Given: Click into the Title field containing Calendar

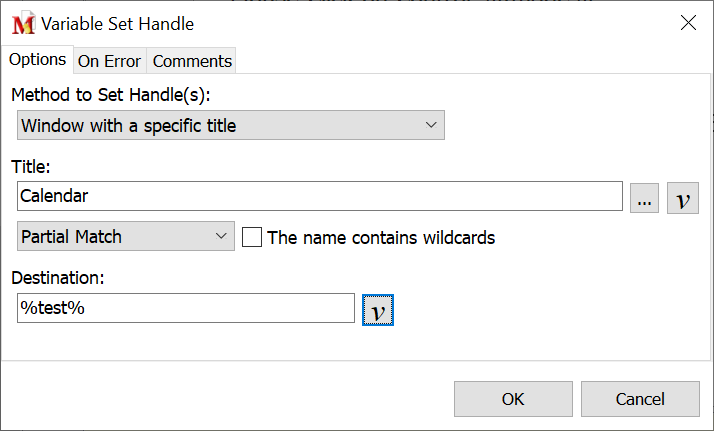Looking at the screenshot, I should click(320, 196).
